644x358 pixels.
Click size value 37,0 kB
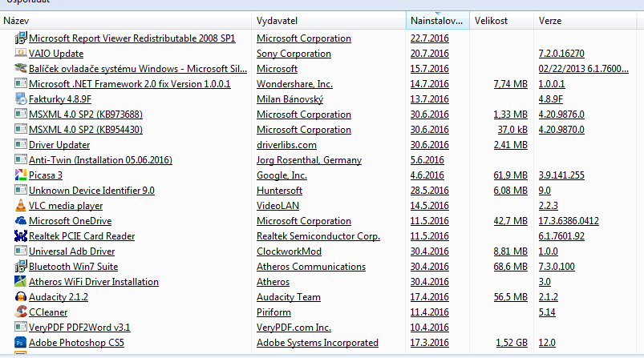coord(512,130)
